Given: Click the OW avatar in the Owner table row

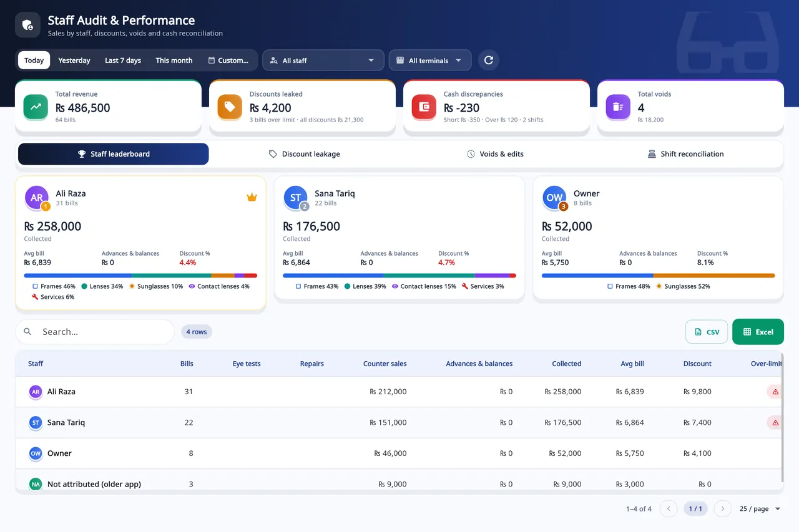Looking at the screenshot, I should pos(36,453).
